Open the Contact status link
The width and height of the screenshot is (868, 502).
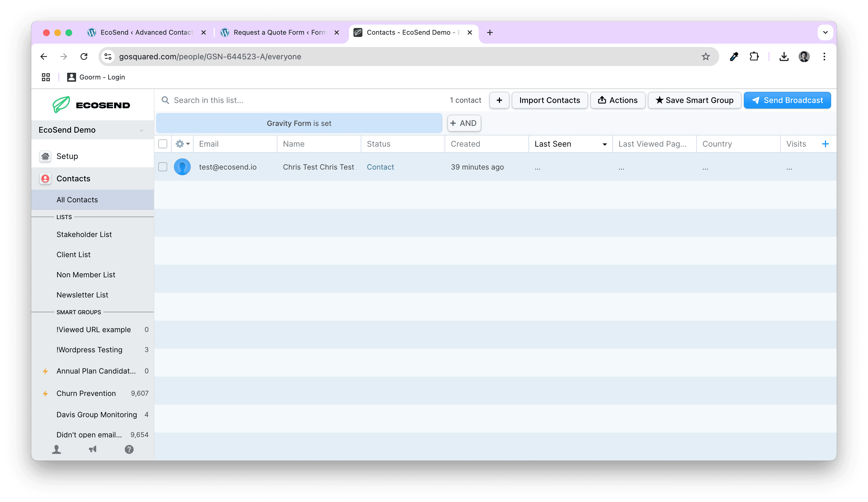pos(380,167)
